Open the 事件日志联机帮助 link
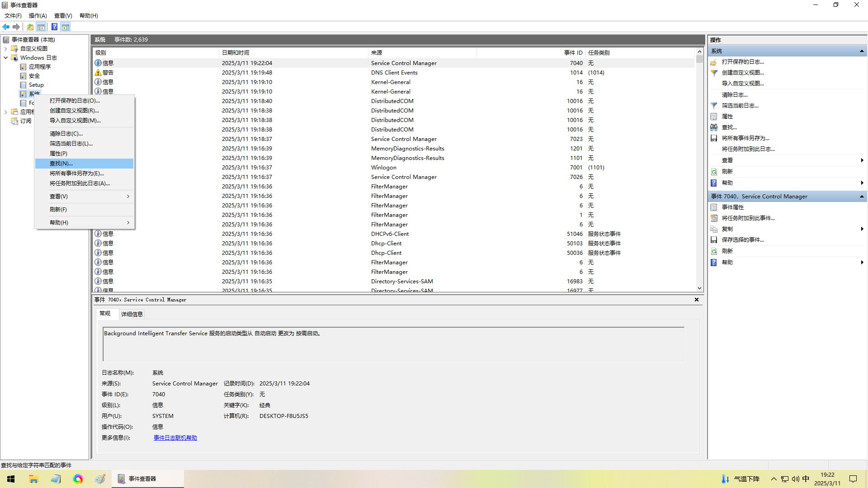Viewport: 868px width, 488px height. (175, 438)
